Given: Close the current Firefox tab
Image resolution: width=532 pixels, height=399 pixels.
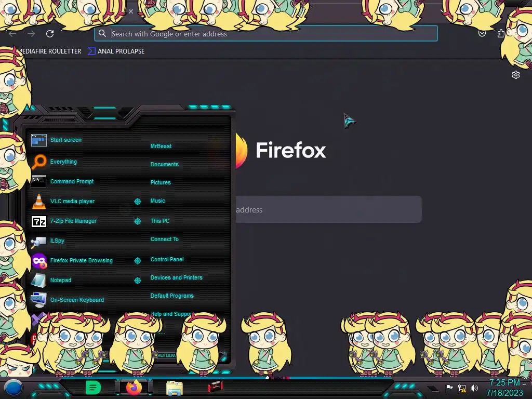Looking at the screenshot, I should 130,11.
